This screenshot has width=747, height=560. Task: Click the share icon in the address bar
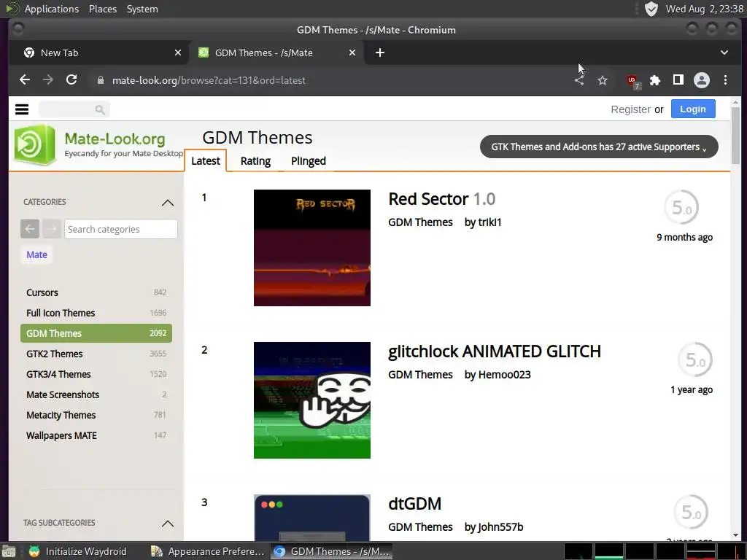click(578, 80)
